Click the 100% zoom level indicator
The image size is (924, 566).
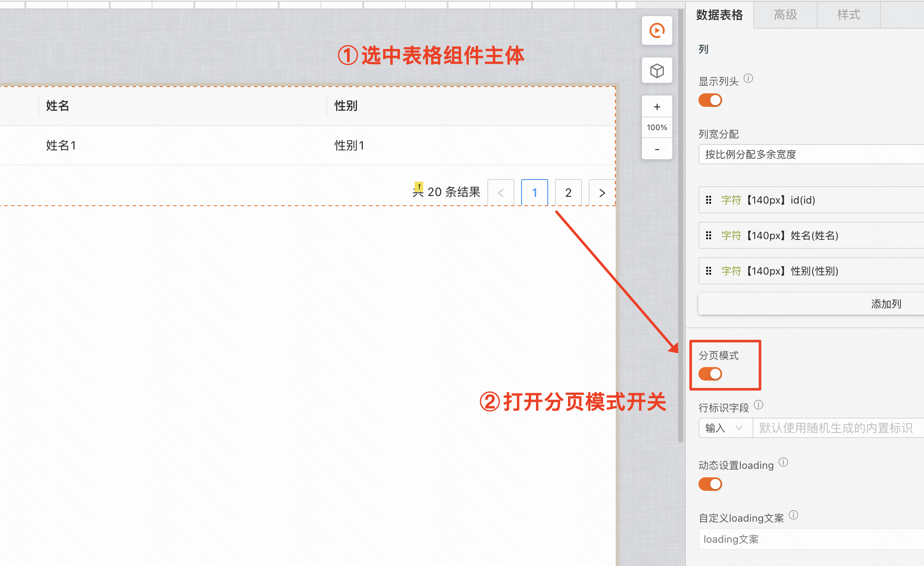pos(657,128)
